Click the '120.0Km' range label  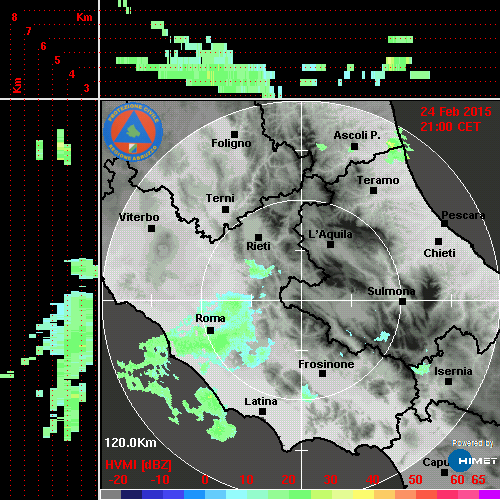130,443
